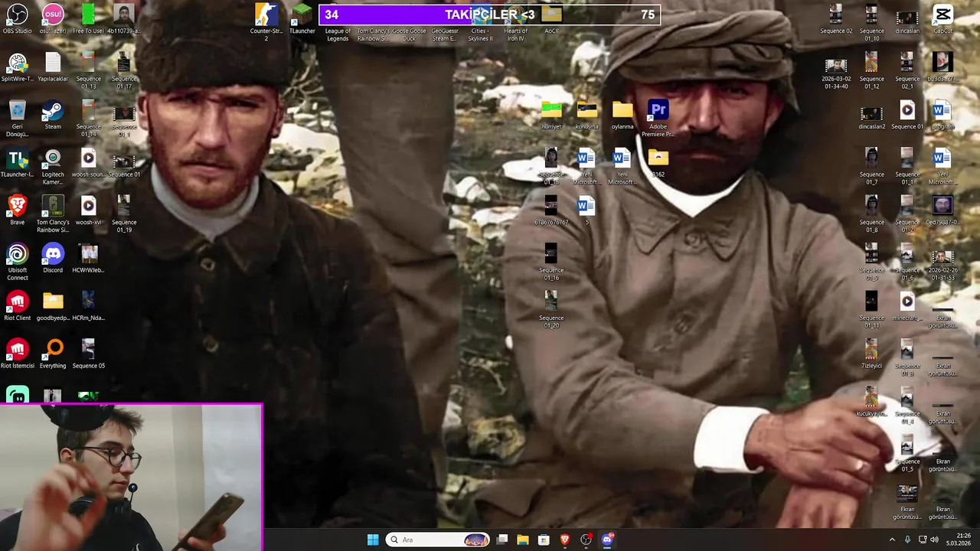Select the dincaslan video file

tap(907, 19)
